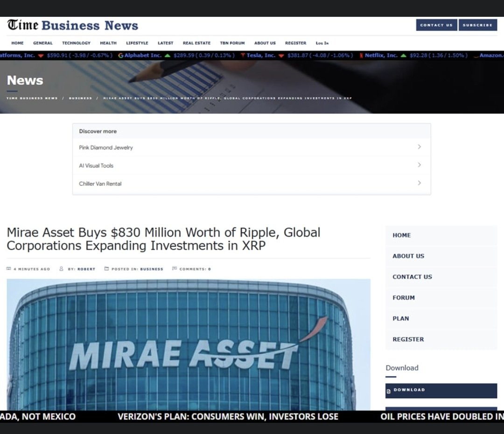Click Log In in top navigation
The width and height of the screenshot is (504, 434).
pyautogui.click(x=322, y=43)
